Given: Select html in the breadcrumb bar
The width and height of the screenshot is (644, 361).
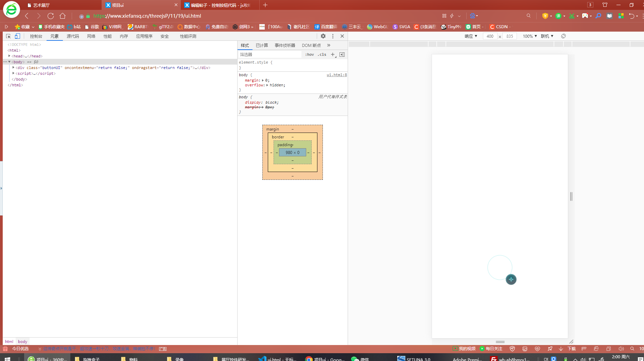Looking at the screenshot, I should pos(9,342).
